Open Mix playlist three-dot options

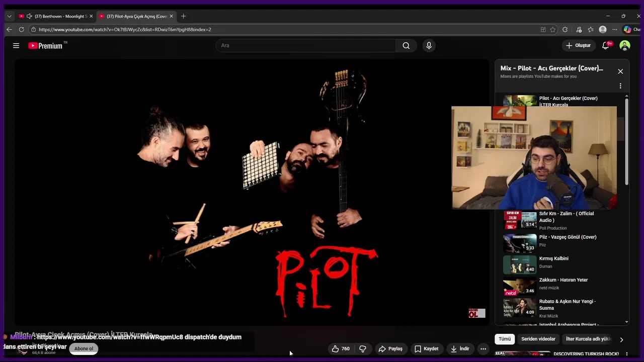(x=620, y=86)
